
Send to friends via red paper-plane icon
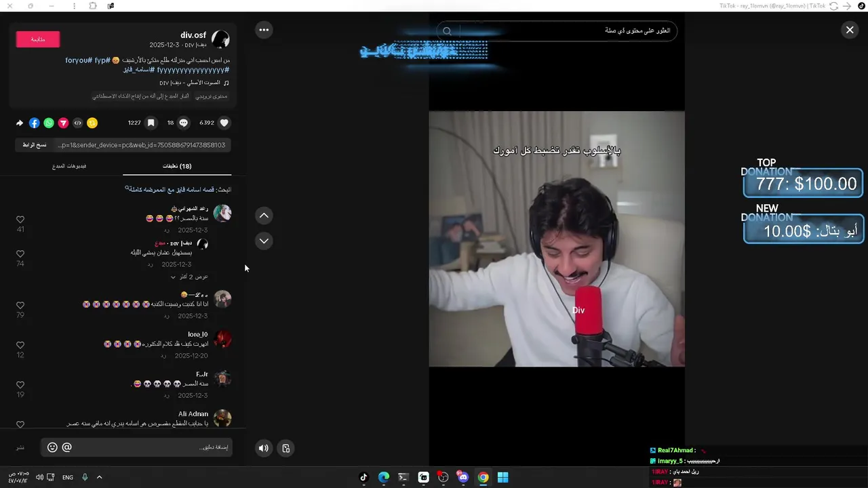pos(63,123)
